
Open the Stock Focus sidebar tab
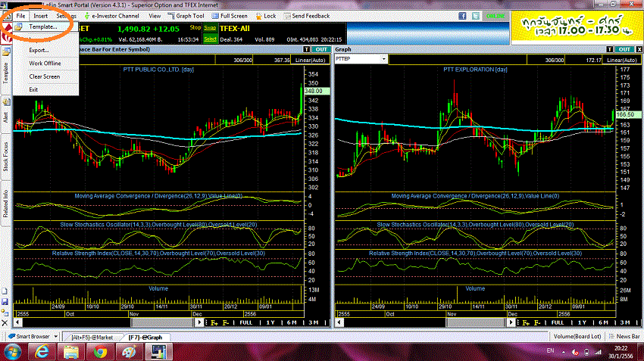coord(6,157)
